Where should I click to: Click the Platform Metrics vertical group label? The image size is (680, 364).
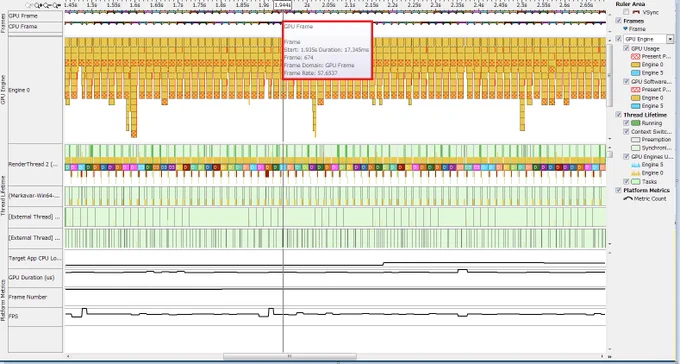coord(3,300)
